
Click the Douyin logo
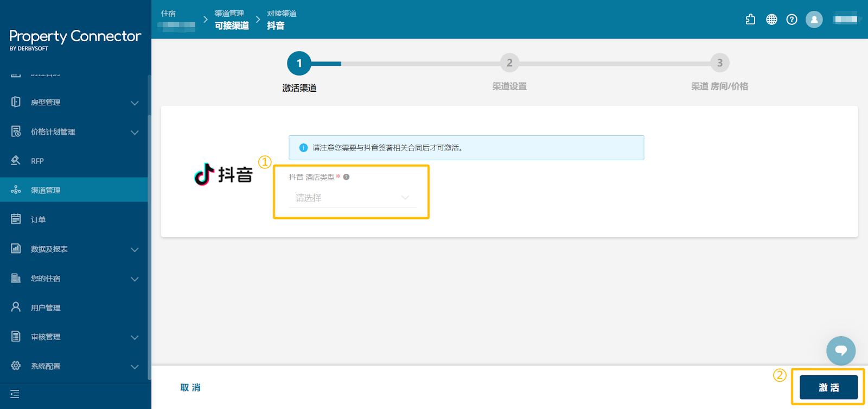tap(224, 174)
